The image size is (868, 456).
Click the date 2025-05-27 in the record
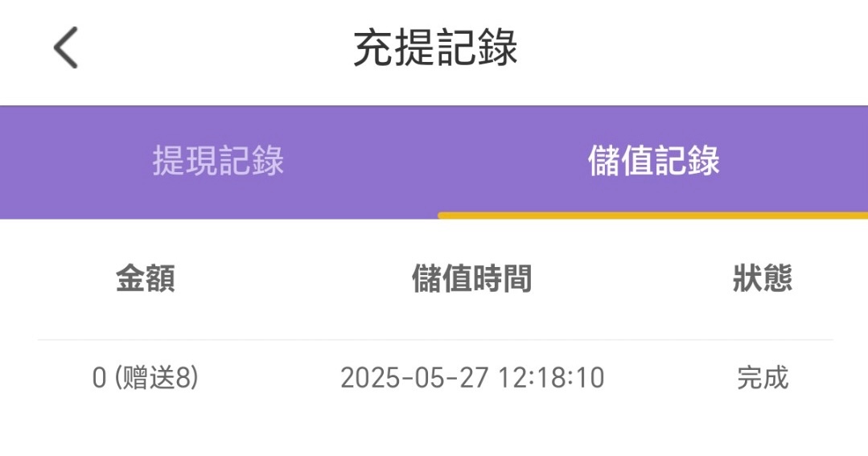(x=415, y=378)
